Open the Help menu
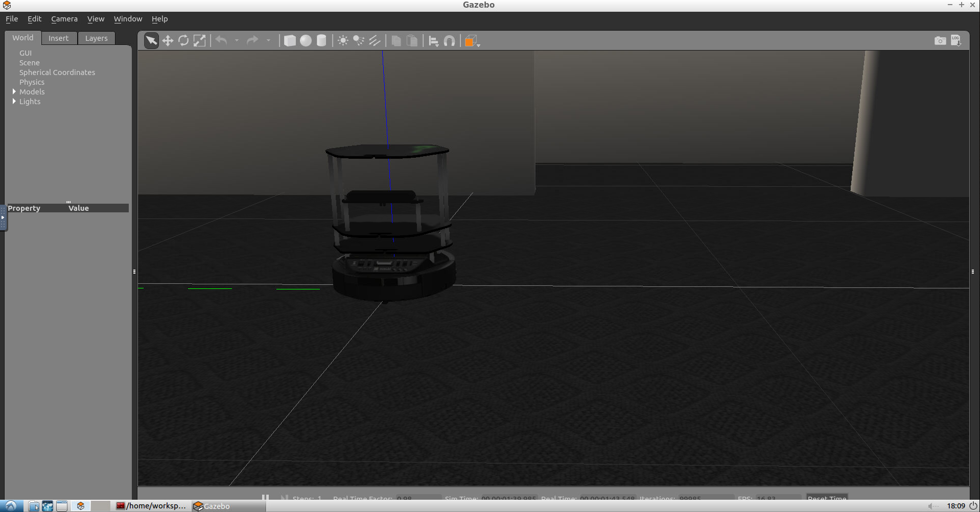 coord(159,19)
